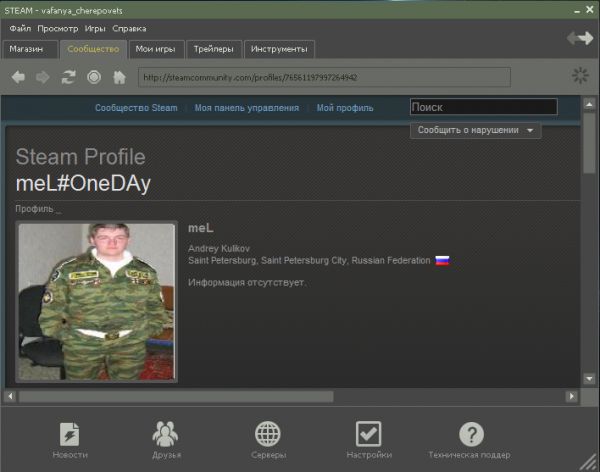Click the Профиль label
This screenshot has width=600, height=472.
point(34,209)
